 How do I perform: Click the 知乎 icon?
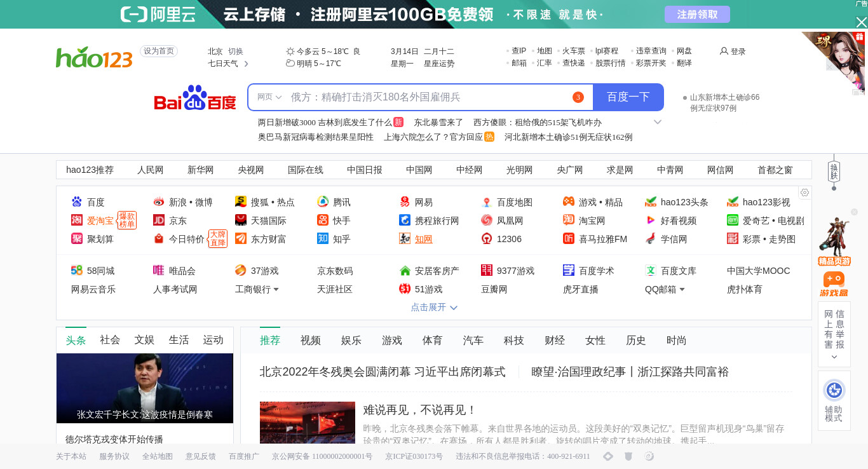point(323,239)
